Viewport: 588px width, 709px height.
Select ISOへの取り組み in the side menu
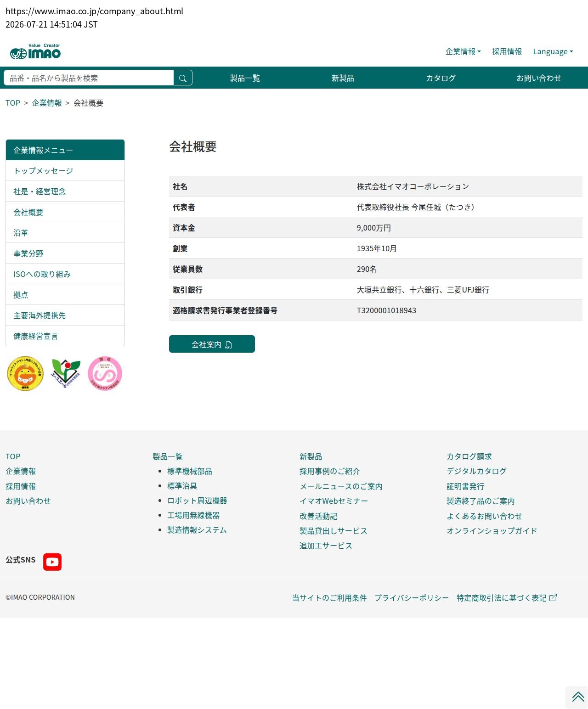coord(65,274)
